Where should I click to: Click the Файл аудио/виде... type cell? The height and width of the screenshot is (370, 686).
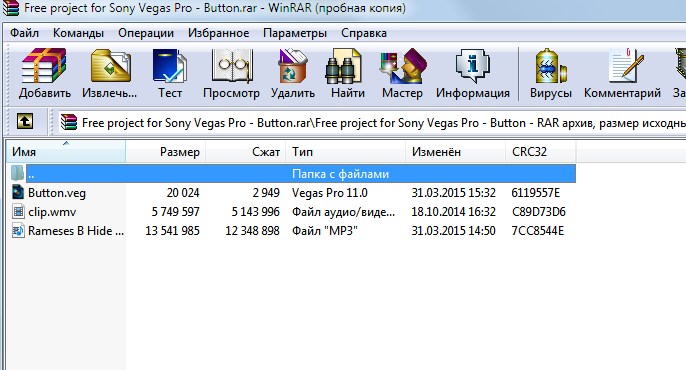[343, 212]
